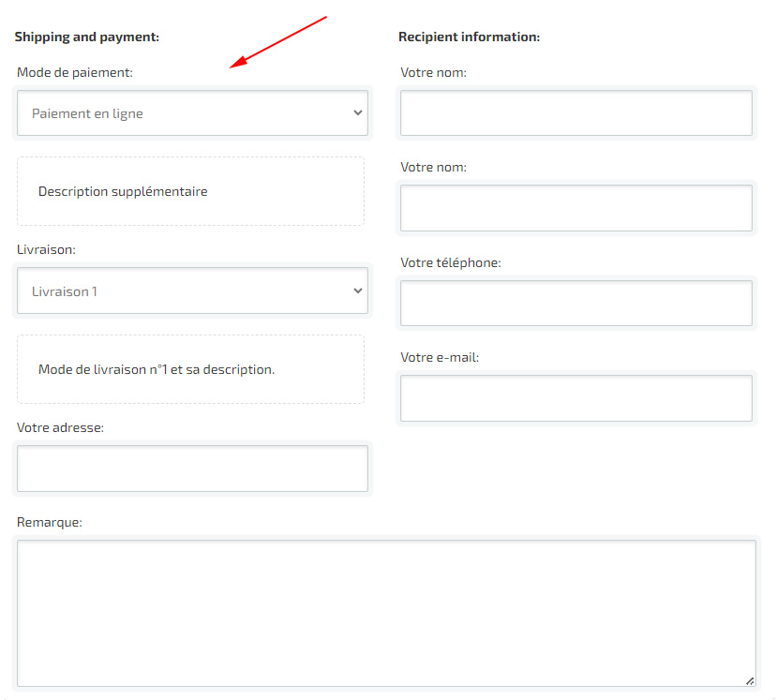777x700 pixels.
Task: Click the chevron arrow on Livraison select
Action: (x=357, y=291)
